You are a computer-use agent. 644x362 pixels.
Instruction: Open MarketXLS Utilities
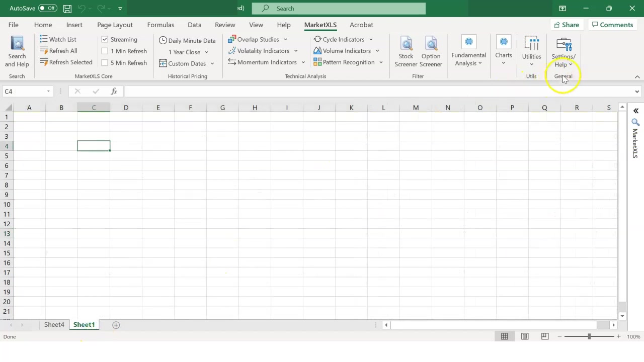[531, 52]
